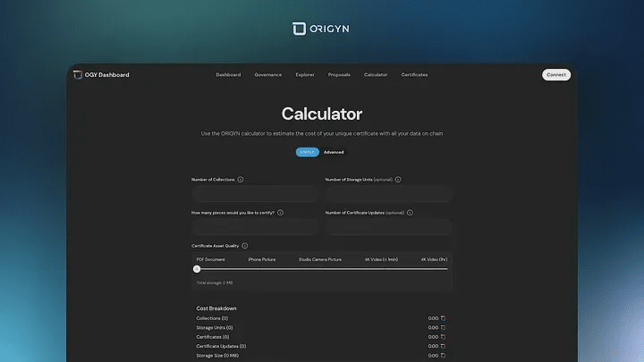Click the 0.00 value in Storage Size row

(x=433, y=356)
